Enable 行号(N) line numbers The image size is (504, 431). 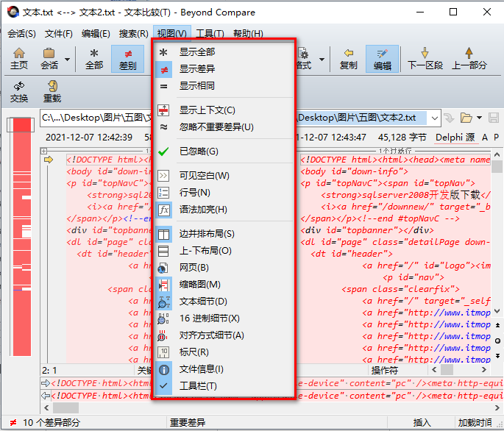224,193
